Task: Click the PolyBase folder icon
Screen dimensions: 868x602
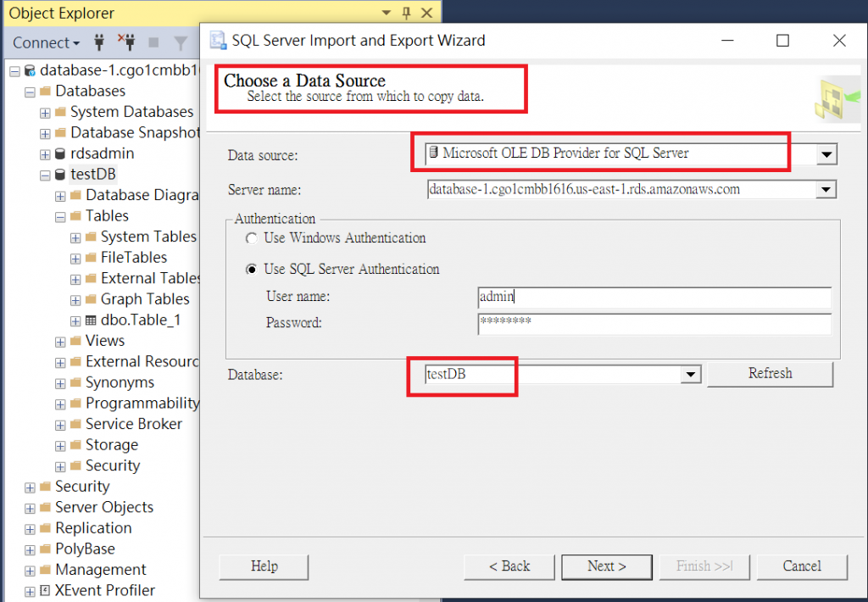Action: click(46, 549)
